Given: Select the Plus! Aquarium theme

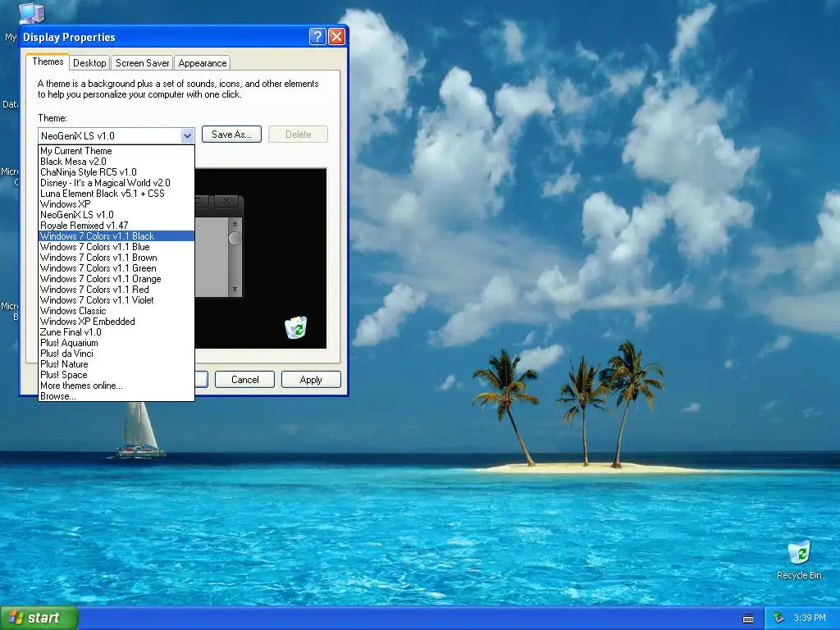Looking at the screenshot, I should (116, 344).
